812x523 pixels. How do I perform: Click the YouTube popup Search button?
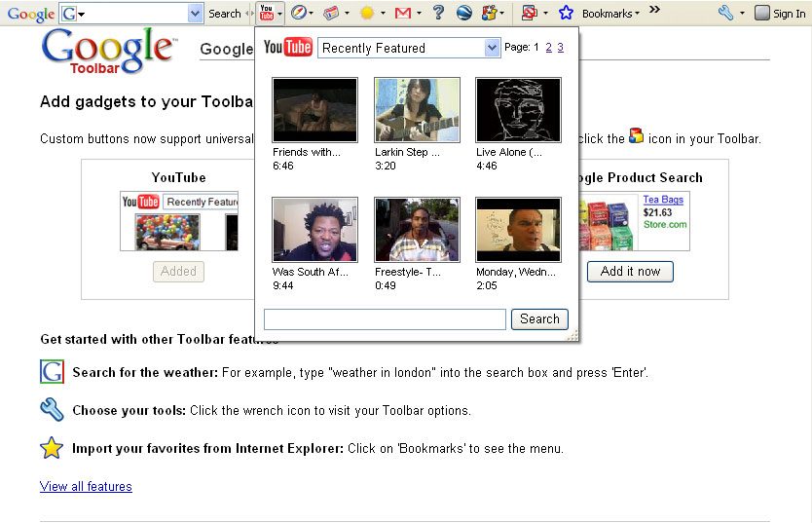point(539,319)
